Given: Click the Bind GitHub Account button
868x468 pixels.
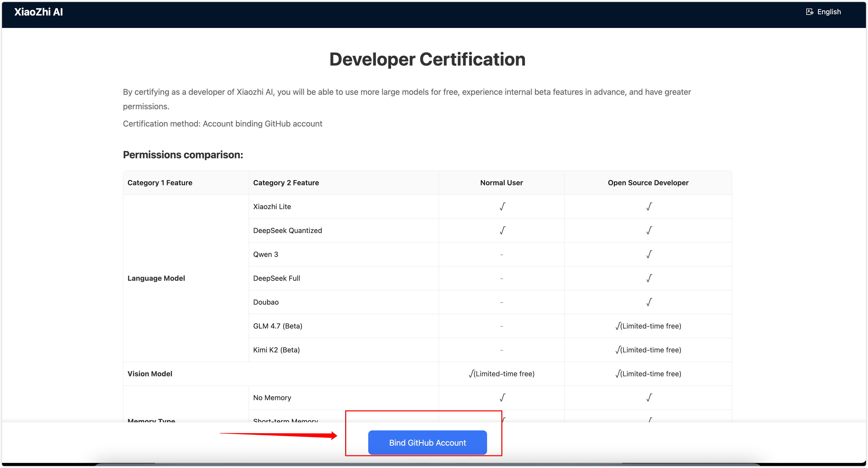Looking at the screenshot, I should point(427,442).
